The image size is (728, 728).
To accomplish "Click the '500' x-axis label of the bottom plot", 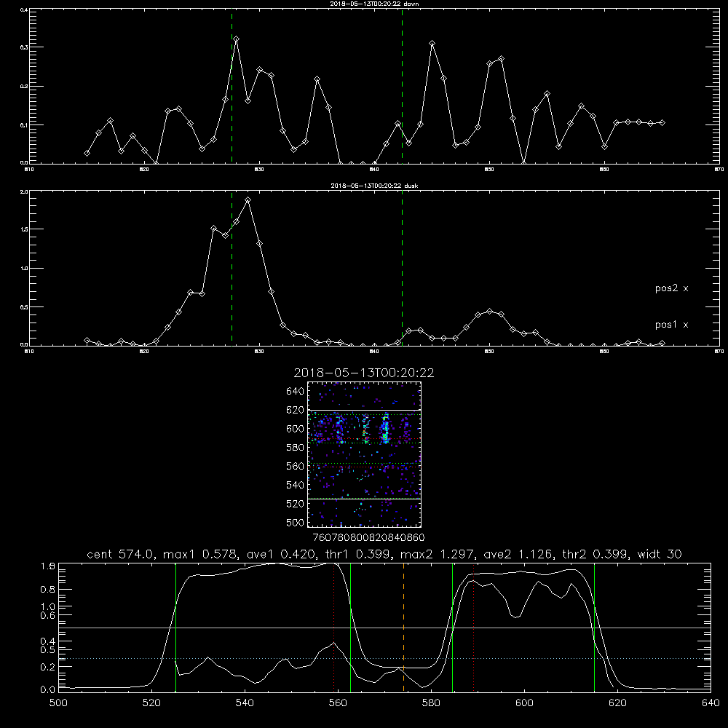I will 58,703.
